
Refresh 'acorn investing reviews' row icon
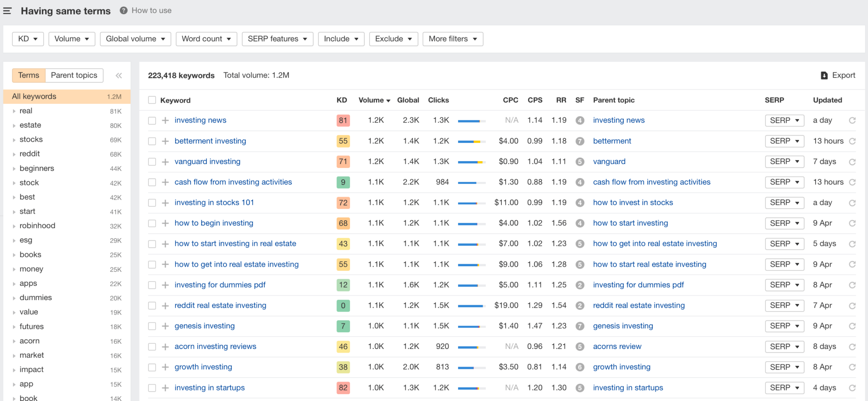tap(852, 347)
